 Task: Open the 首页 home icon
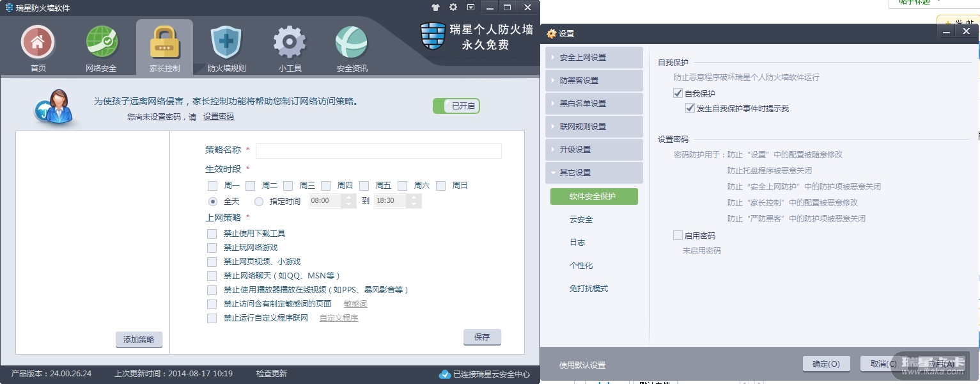click(x=38, y=43)
